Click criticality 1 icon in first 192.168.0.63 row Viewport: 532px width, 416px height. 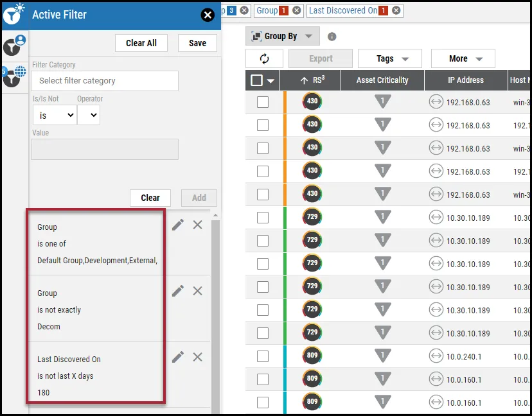pyautogui.click(x=383, y=101)
